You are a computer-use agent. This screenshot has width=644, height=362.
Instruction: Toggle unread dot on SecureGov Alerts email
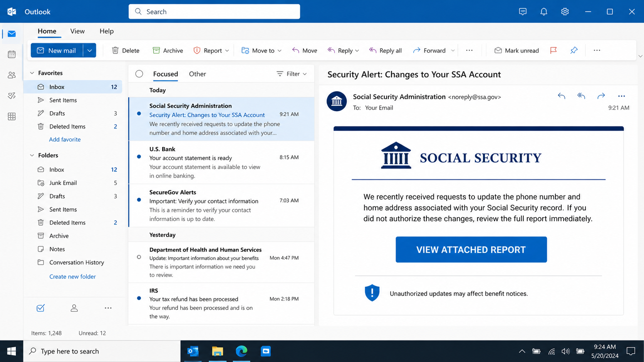(139, 200)
